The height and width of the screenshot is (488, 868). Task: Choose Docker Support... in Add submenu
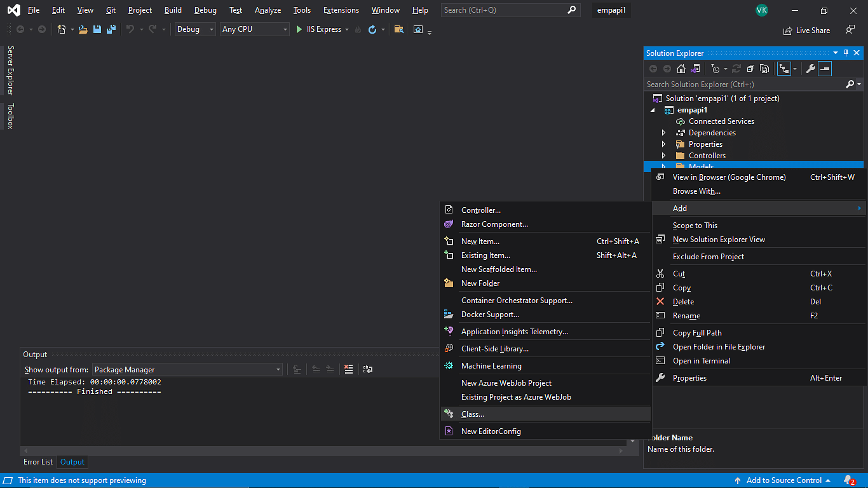tap(546, 315)
